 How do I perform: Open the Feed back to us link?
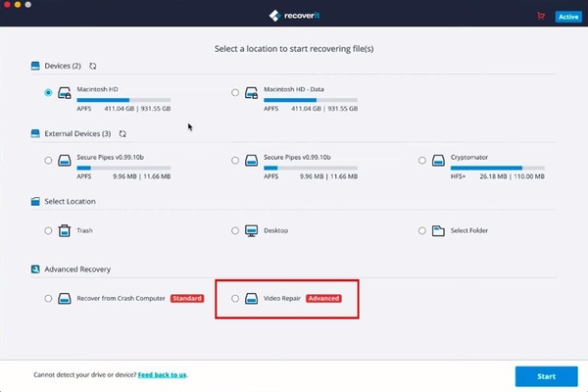coord(162,374)
